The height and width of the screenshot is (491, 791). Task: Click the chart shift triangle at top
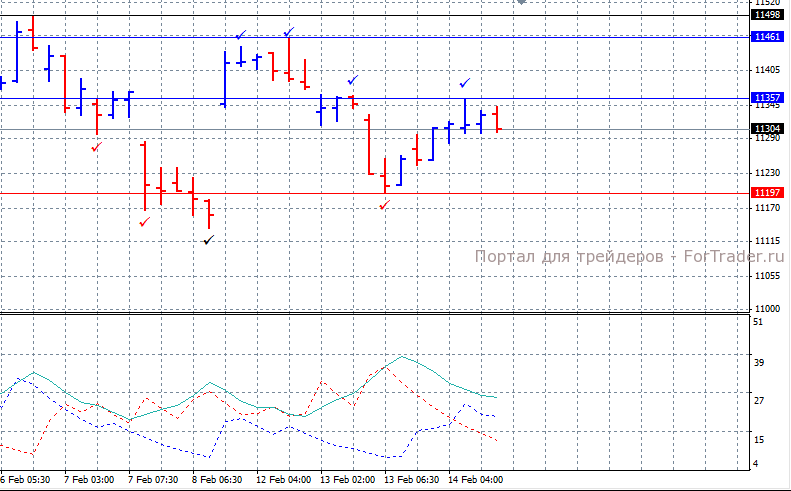tap(520, 3)
